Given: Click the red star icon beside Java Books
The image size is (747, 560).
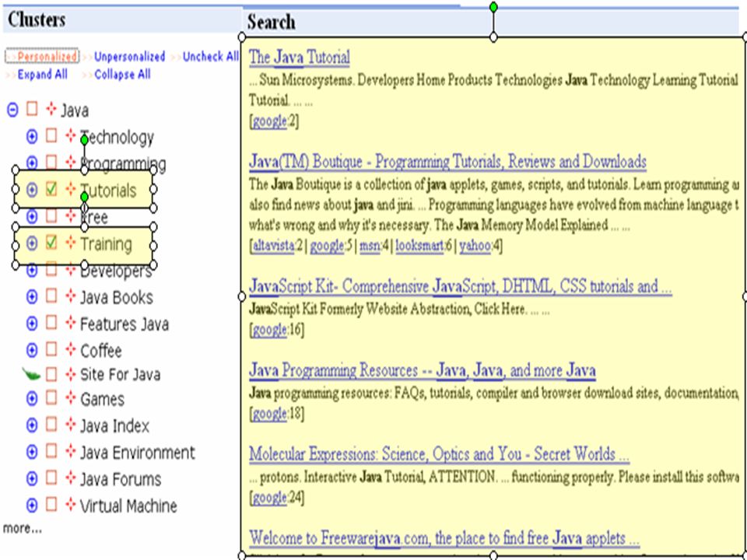Looking at the screenshot, I should 71,296.
